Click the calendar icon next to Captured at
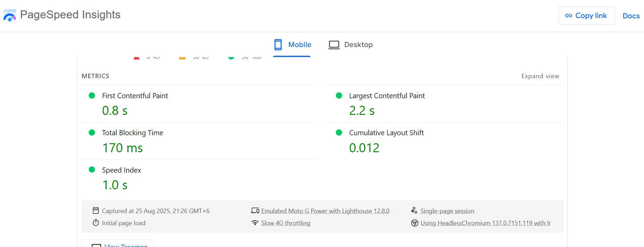The width and height of the screenshot is (644, 247). tap(96, 210)
